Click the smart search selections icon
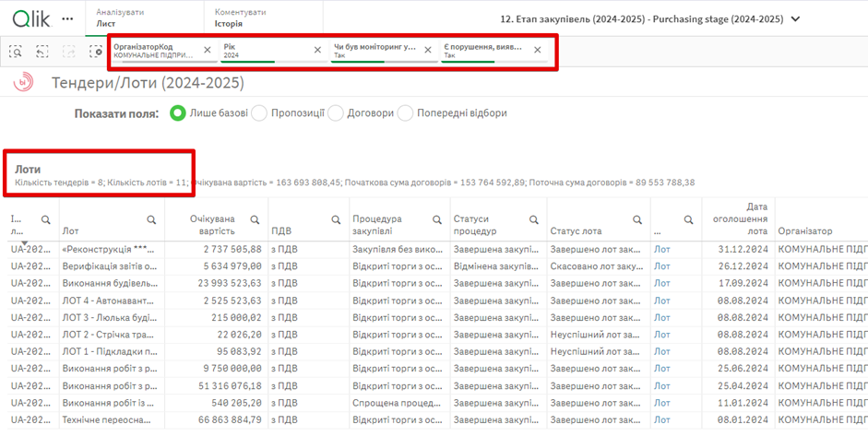868x448 pixels. (17, 52)
